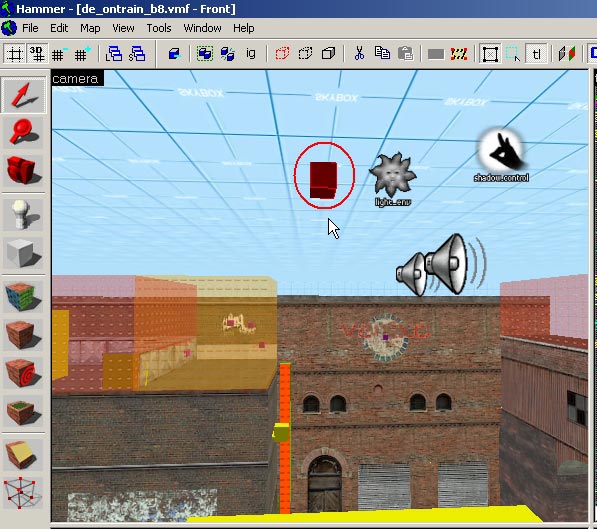Open the Toggle Texture Application tool
Viewport: 597px width, 529px height.
(23, 297)
